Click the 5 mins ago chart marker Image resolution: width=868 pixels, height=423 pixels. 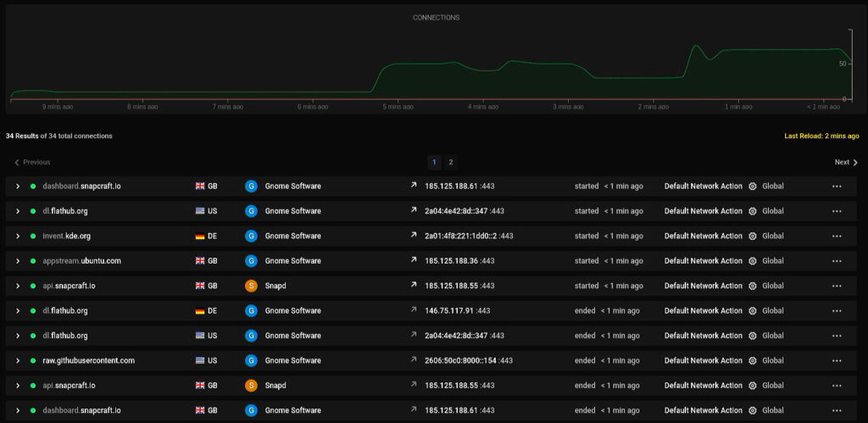tap(397, 107)
